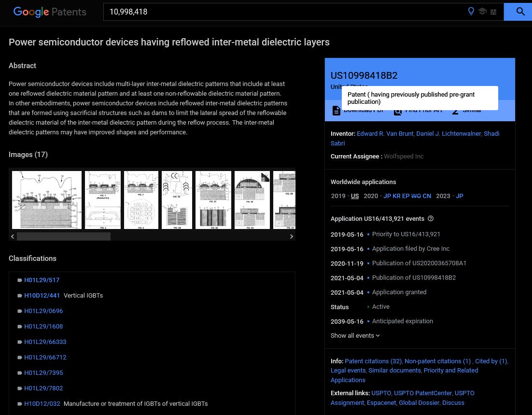
Task: Open classification H01L29/66333
Action: click(x=45, y=342)
